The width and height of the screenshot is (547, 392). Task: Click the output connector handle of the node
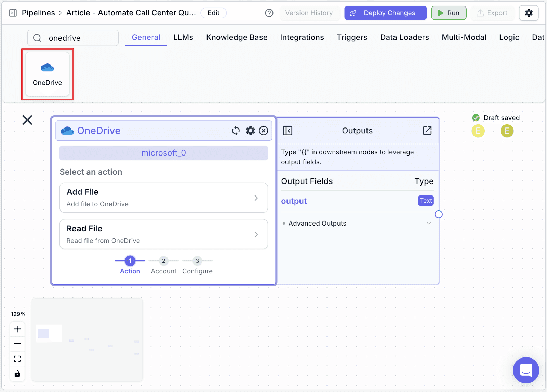(439, 214)
